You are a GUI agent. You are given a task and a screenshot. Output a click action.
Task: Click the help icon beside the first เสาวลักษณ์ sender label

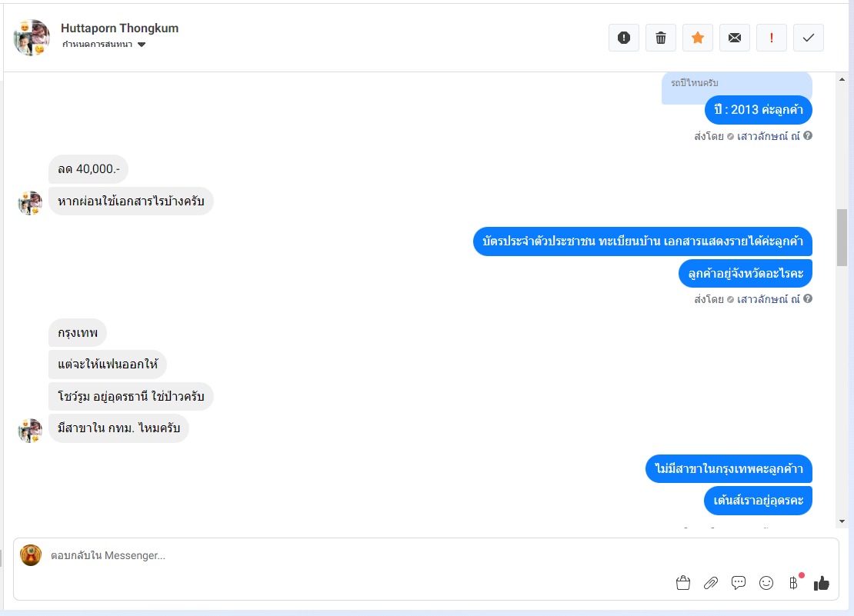(808, 135)
